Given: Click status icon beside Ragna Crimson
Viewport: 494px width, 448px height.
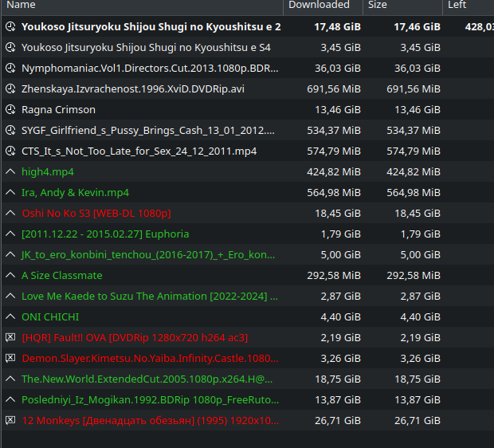Looking at the screenshot, I should point(10,109).
